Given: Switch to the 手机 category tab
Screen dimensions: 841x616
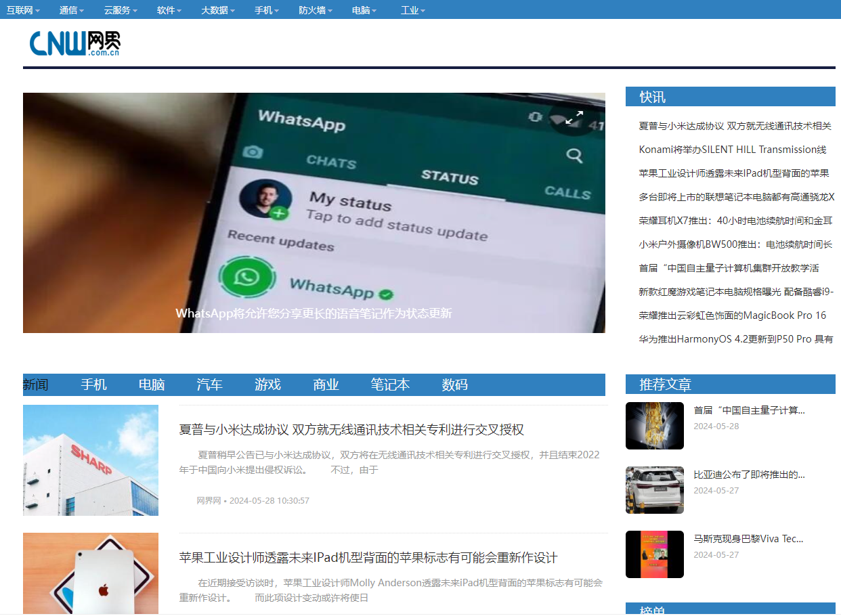Looking at the screenshot, I should 93,384.
